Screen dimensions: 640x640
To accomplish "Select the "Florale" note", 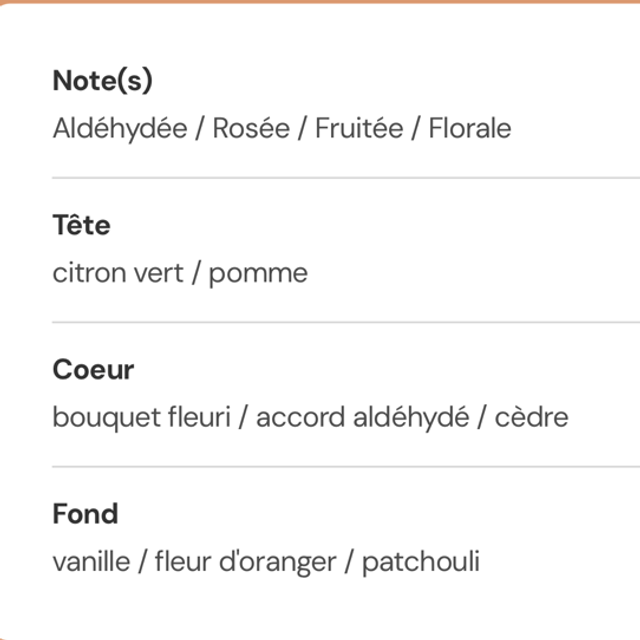I will [470, 129].
